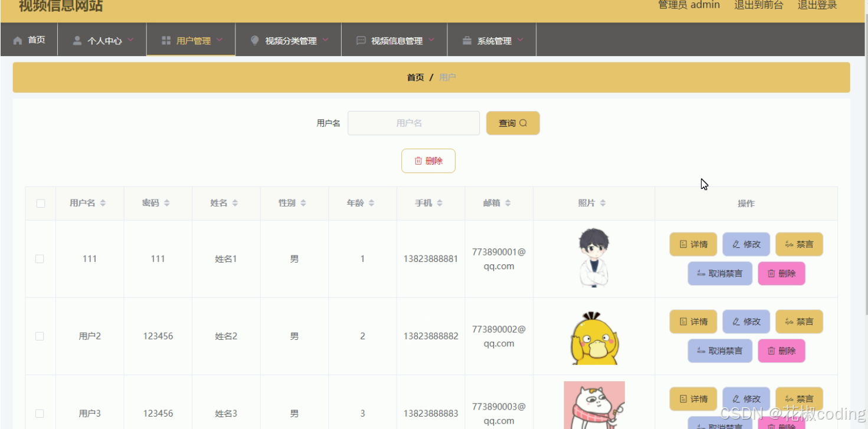
Task: Check the checkbox for 用户2
Action: tap(40, 335)
